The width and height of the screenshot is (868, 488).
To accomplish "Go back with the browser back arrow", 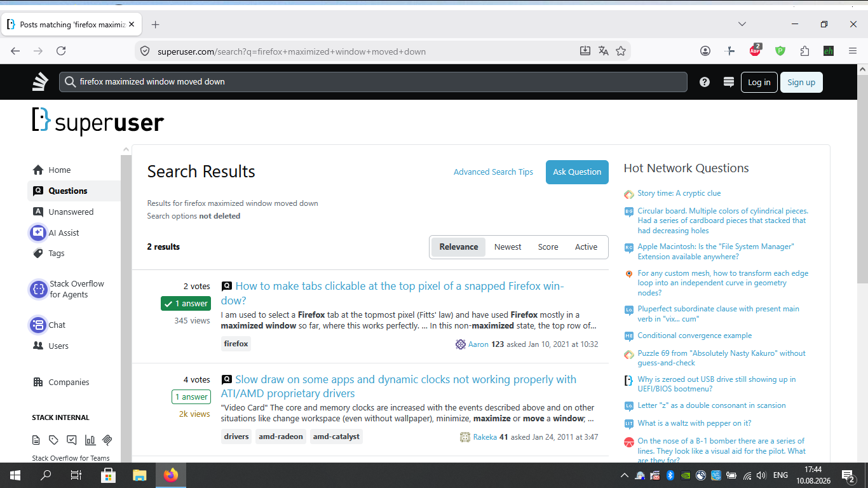I will pos(15,51).
